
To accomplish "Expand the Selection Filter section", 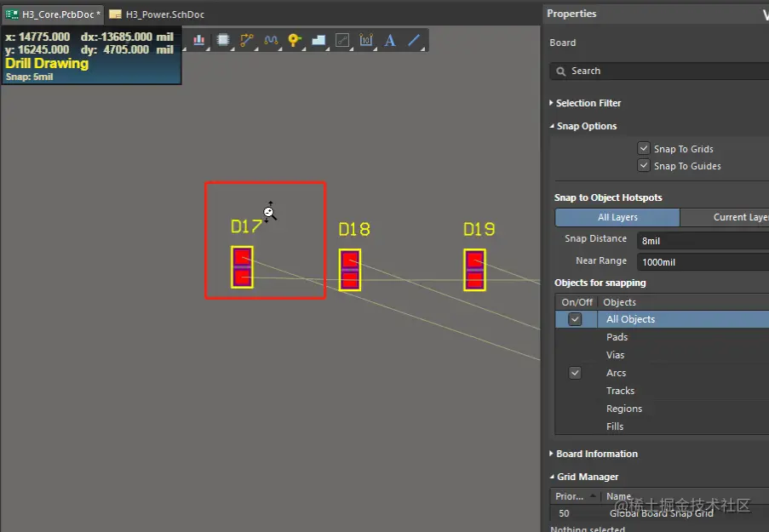I will point(551,103).
